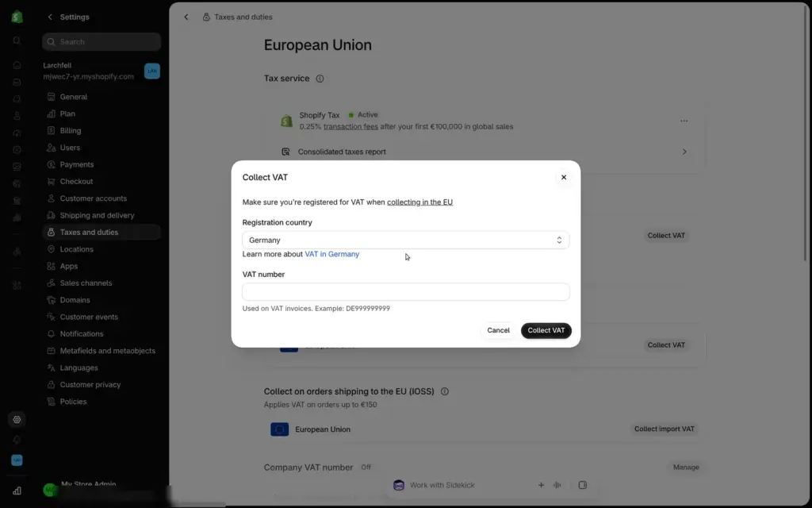Viewport: 812px width, 508px height.
Task: Click the blue store icon in left rail
Action: [x=17, y=460]
